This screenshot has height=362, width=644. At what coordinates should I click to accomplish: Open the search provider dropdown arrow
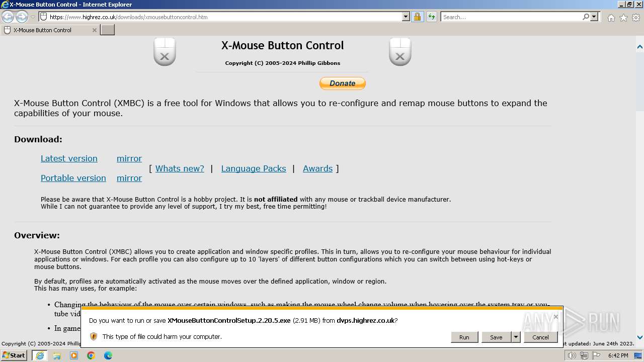click(594, 17)
